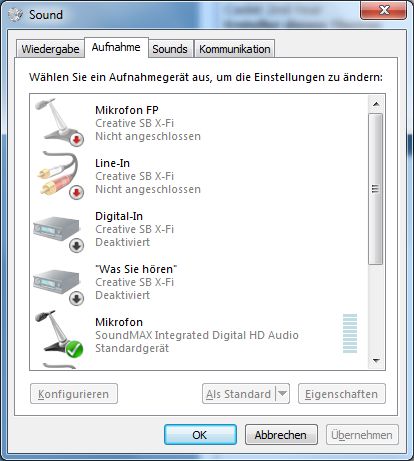Switch to the Kommunikation tab
Viewport: 414px width, 461px height.
click(x=235, y=49)
